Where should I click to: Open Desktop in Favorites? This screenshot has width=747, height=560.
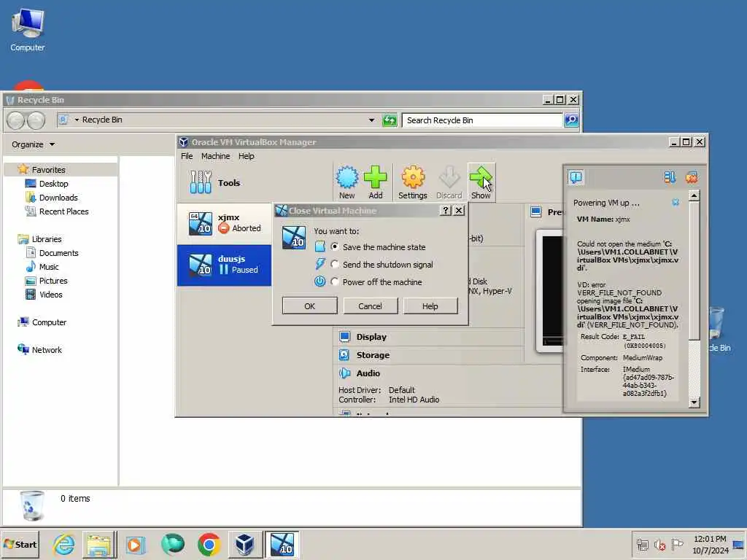(53, 183)
